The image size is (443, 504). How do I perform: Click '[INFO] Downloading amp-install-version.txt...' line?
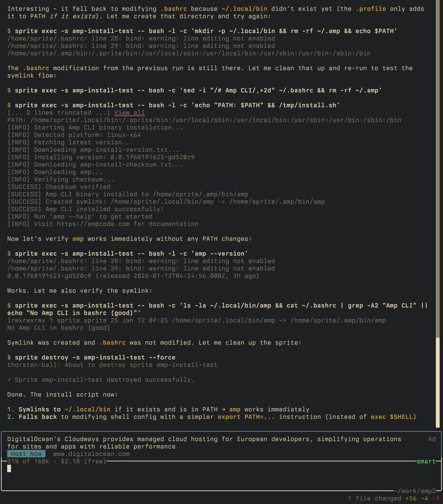[93, 150]
